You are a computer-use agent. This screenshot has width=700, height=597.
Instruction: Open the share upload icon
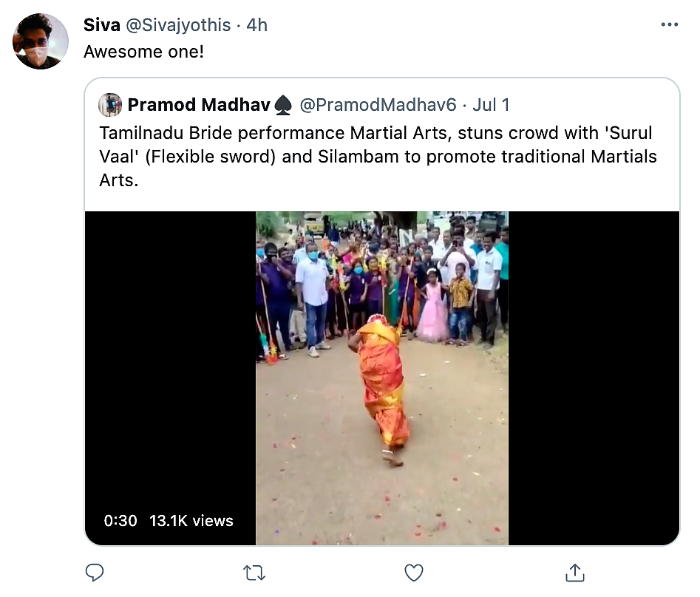point(574,573)
